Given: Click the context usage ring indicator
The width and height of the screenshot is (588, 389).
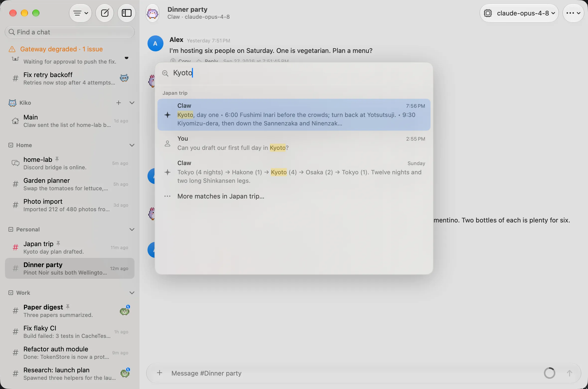Looking at the screenshot, I should tap(550, 373).
